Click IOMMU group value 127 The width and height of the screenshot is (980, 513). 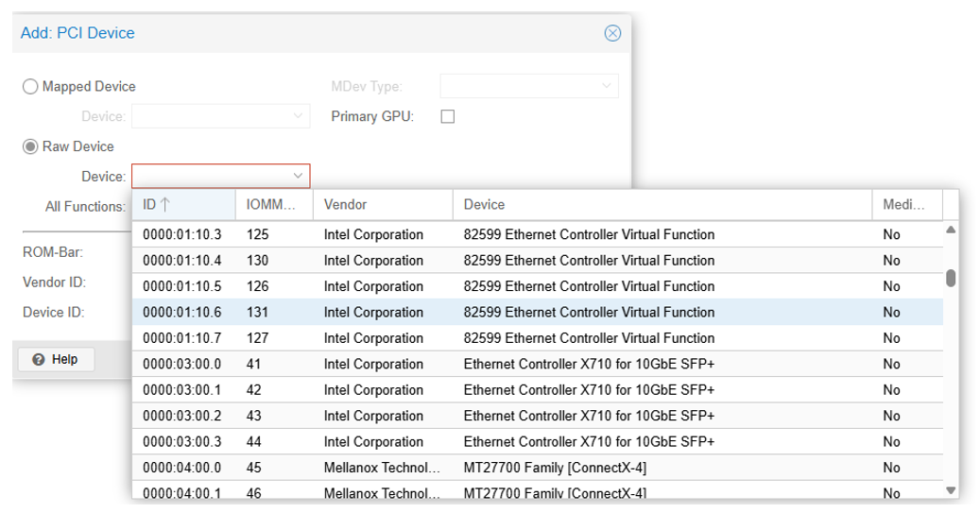click(x=257, y=338)
